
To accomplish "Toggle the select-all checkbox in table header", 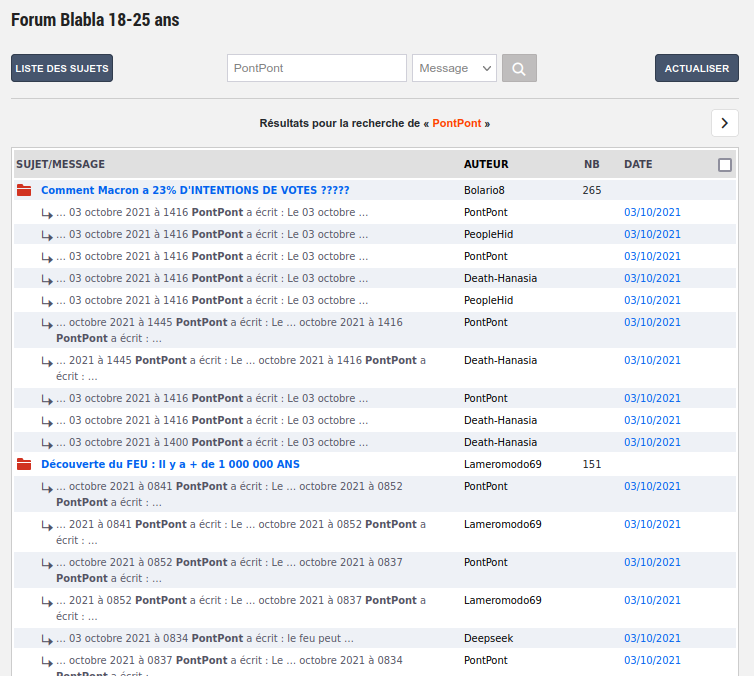I will pyautogui.click(x=725, y=165).
